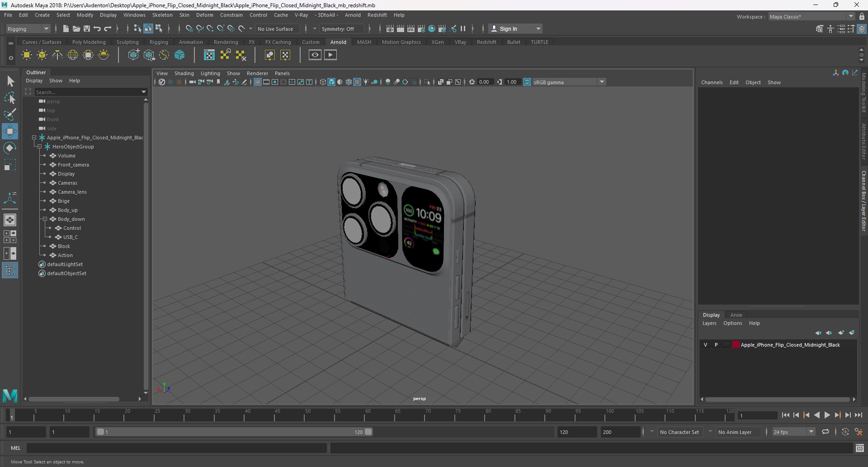Viewport: 868px width, 467px height.
Task: Switch to the Anim layer tab
Action: 736,315
